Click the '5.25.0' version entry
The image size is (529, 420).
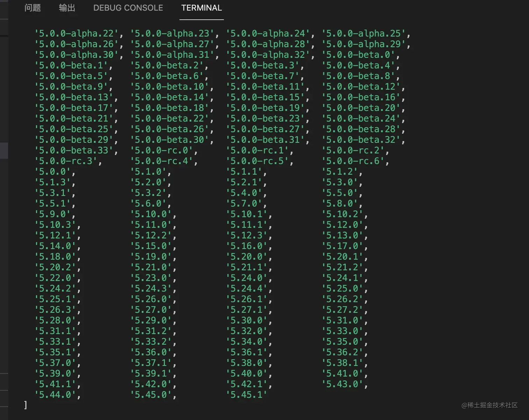click(x=343, y=289)
